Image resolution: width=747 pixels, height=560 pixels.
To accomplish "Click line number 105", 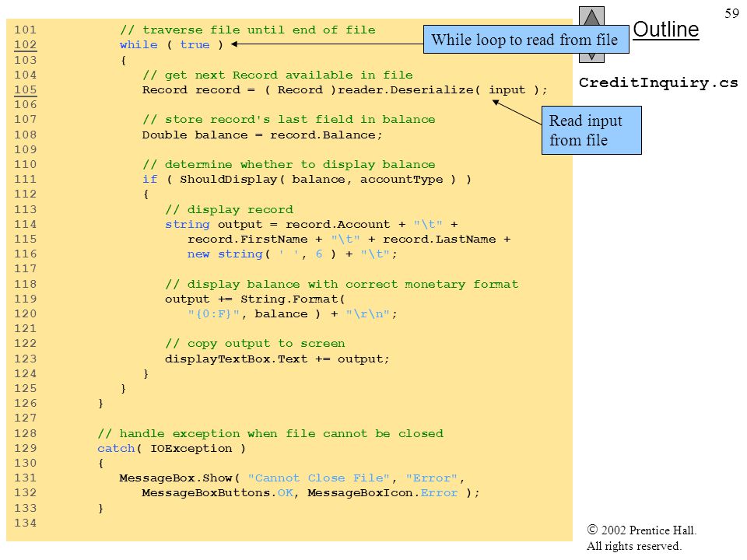I will point(25,89).
